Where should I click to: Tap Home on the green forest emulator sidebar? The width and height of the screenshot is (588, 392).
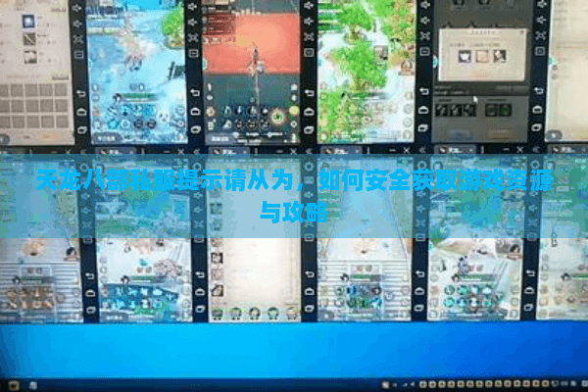[x=423, y=110]
